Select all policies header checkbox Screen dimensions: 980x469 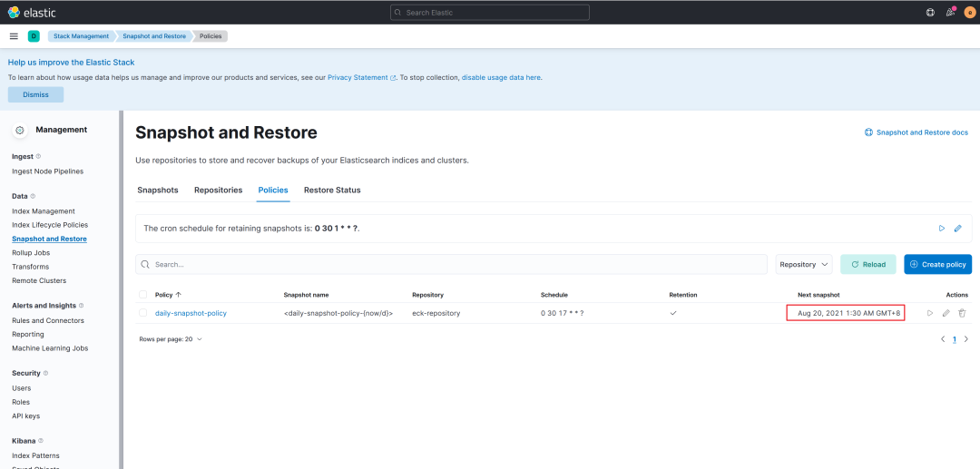point(143,294)
